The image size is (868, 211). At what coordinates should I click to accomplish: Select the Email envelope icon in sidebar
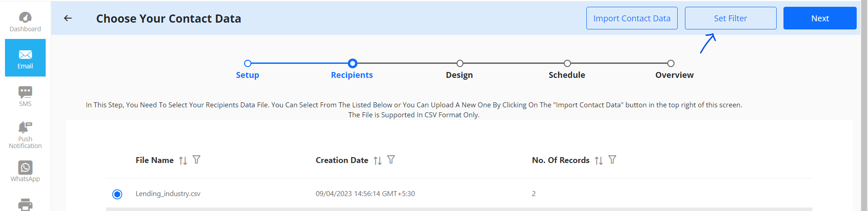(25, 55)
